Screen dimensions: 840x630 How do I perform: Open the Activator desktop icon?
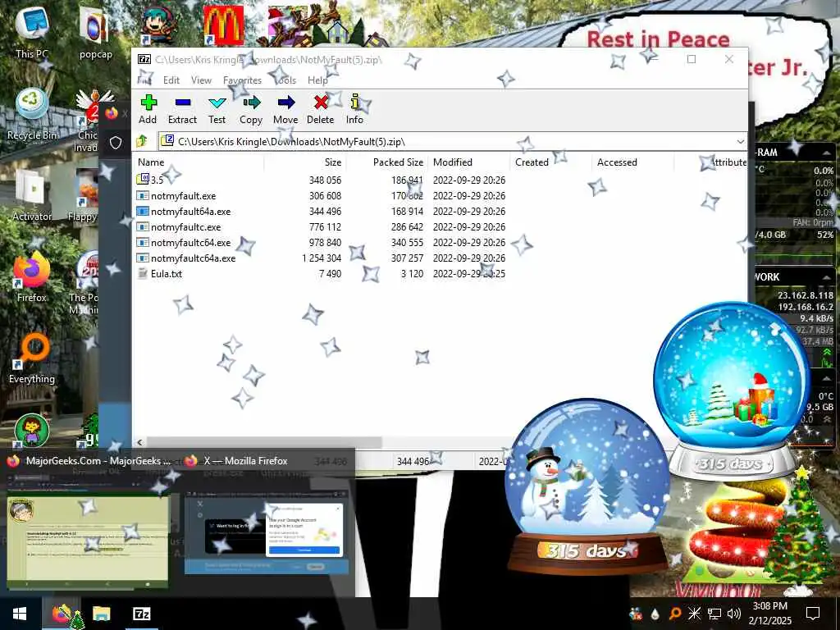[32, 196]
